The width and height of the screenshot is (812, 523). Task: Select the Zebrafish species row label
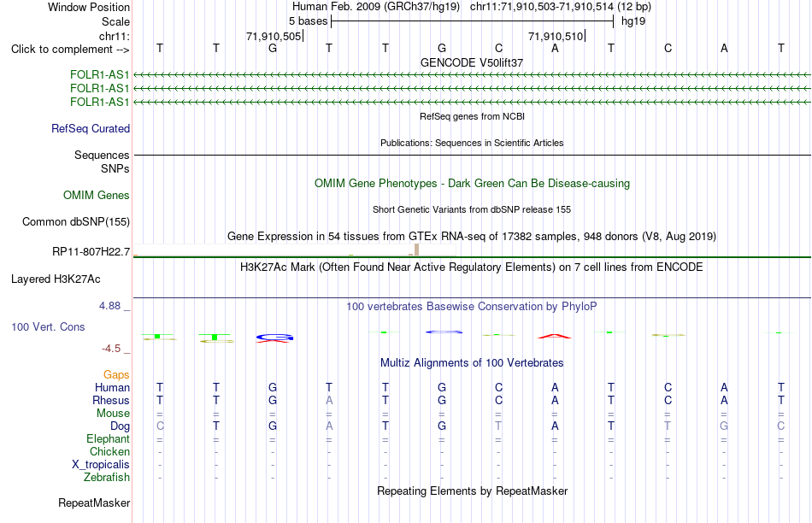(x=107, y=477)
